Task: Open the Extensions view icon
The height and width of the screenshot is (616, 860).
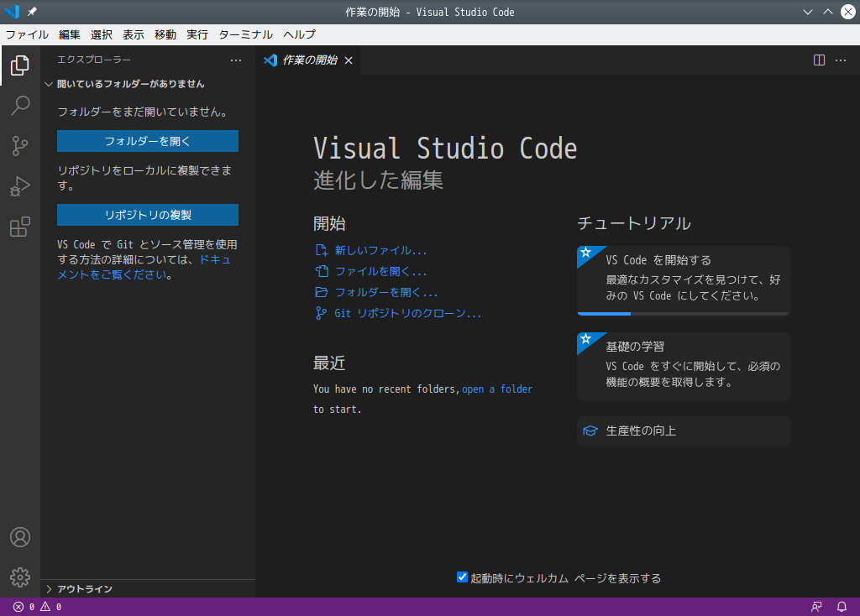Action: [20, 227]
